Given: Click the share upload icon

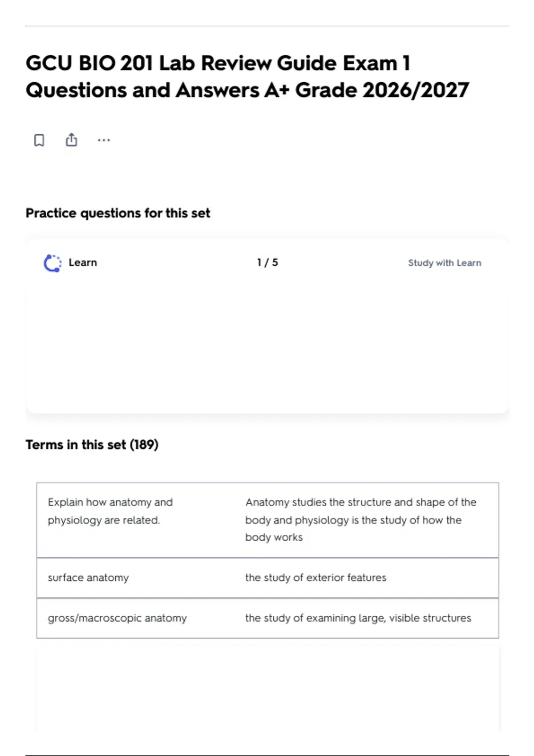Looking at the screenshot, I should [71, 140].
